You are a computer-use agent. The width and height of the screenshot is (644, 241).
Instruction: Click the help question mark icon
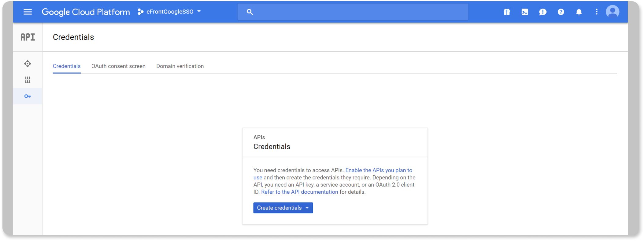(x=561, y=12)
